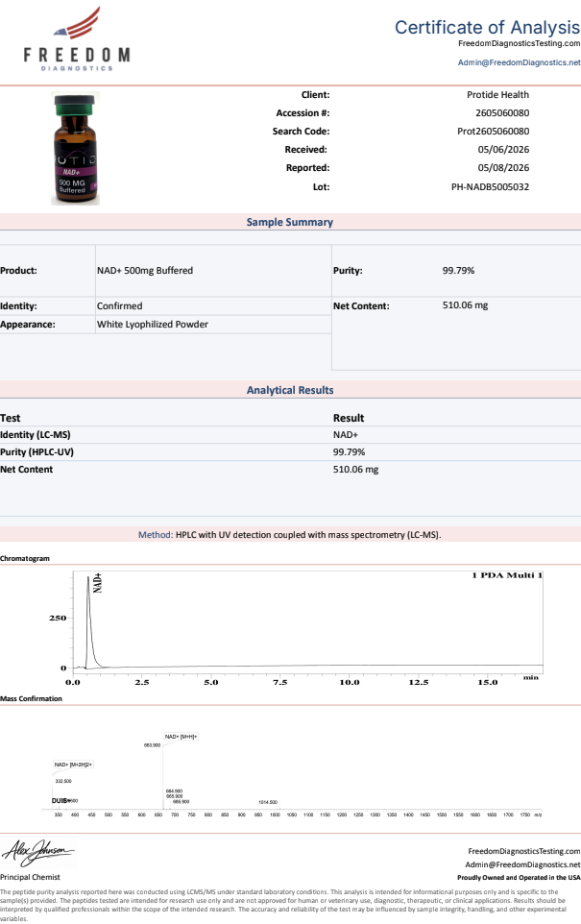
Task: Select appearance value White Lyophilized Powder
Action: tap(153, 324)
